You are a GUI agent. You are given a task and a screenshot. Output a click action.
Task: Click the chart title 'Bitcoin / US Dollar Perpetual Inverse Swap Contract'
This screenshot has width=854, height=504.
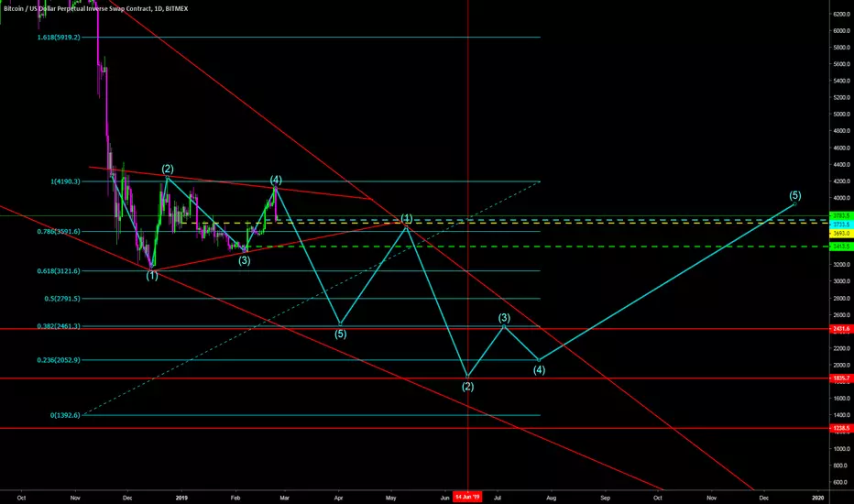[x=77, y=9]
